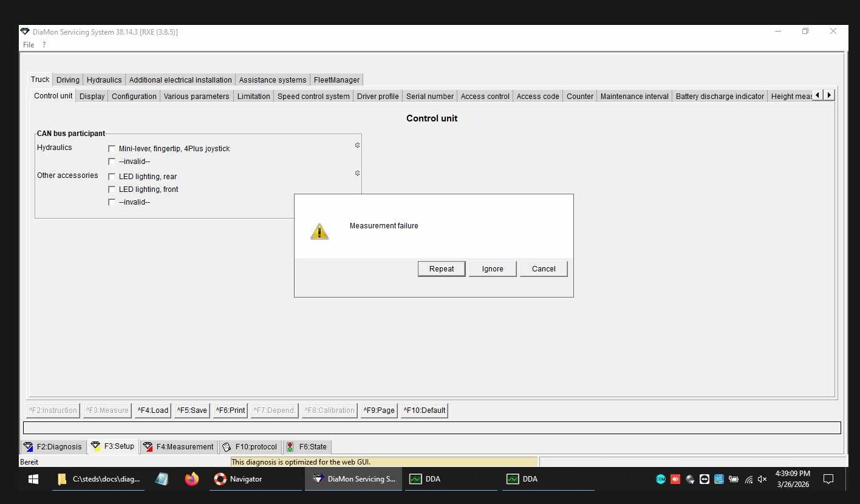Click the DiaMon diamond icon in title bar

[25, 32]
